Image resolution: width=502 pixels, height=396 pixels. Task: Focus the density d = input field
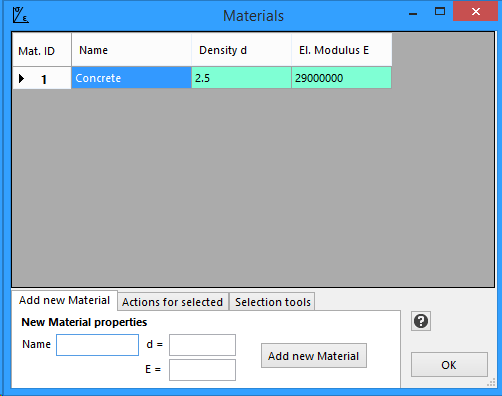[202, 345]
